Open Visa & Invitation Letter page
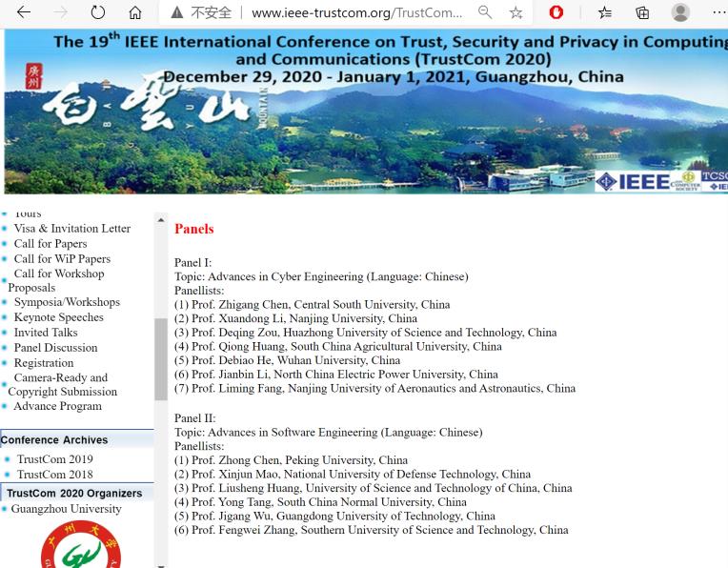728x568 pixels. click(x=71, y=229)
